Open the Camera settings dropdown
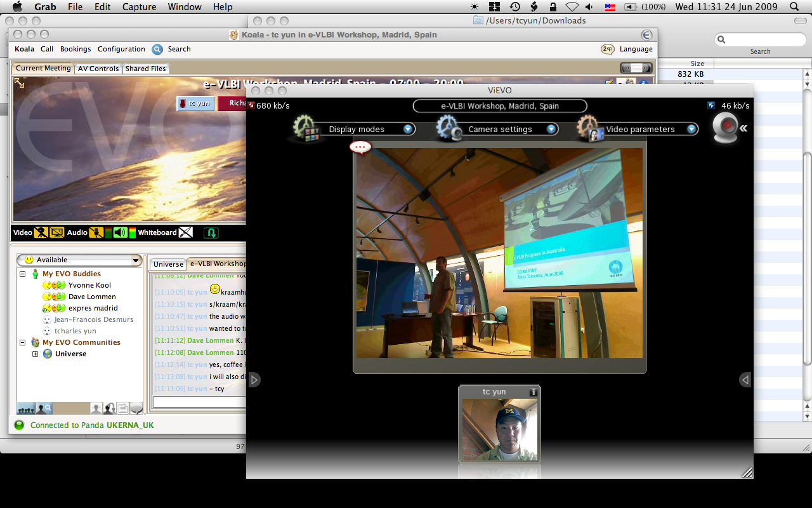This screenshot has width=812, height=508. tap(551, 129)
